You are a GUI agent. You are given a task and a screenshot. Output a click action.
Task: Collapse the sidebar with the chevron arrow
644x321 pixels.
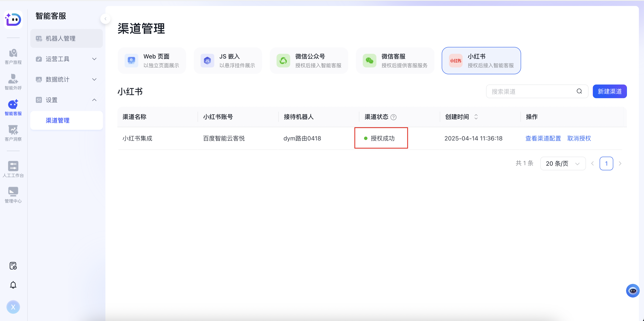(x=105, y=19)
